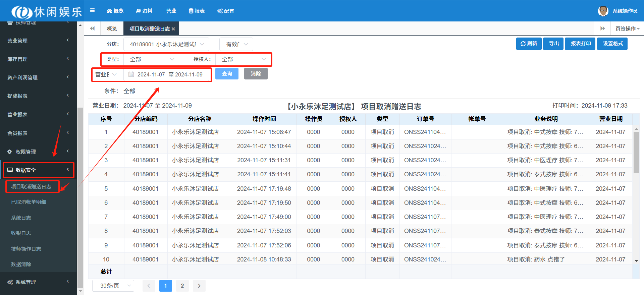Close the 项目取消赠送日志 tab
The height and width of the screenshot is (295, 644).
click(x=173, y=29)
